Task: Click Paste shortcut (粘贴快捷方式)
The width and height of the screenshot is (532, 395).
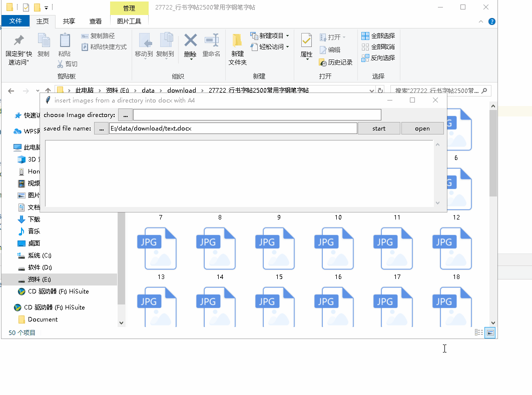Action: coord(104,47)
